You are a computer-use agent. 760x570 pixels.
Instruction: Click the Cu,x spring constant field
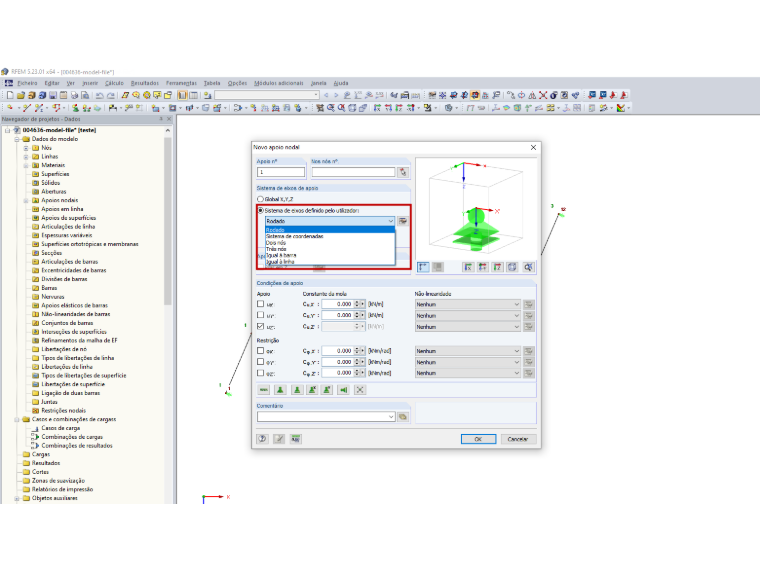338,304
